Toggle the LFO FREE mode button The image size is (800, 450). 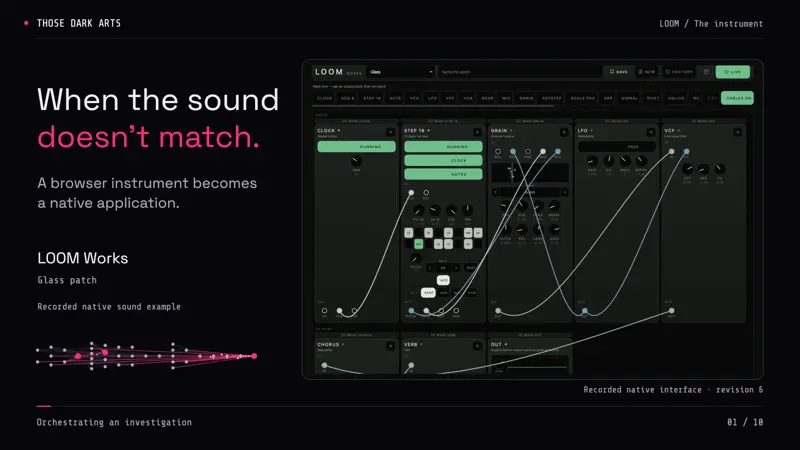tap(616, 146)
